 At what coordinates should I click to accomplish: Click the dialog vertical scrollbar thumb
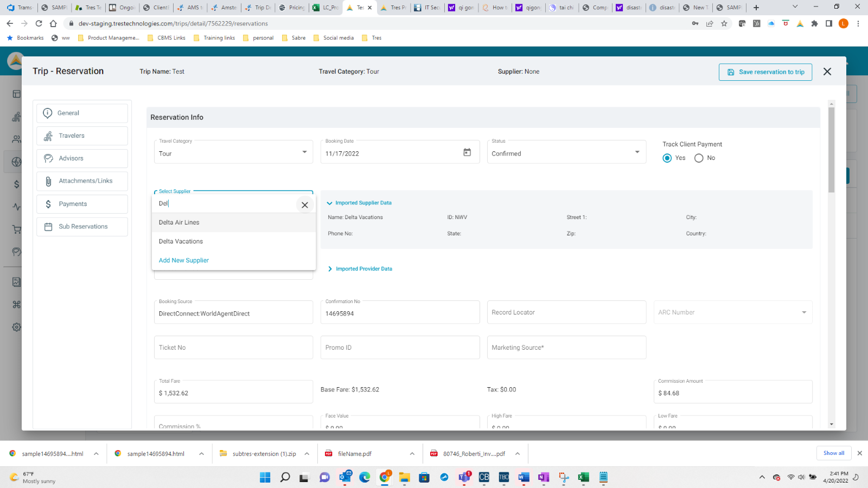832,150
